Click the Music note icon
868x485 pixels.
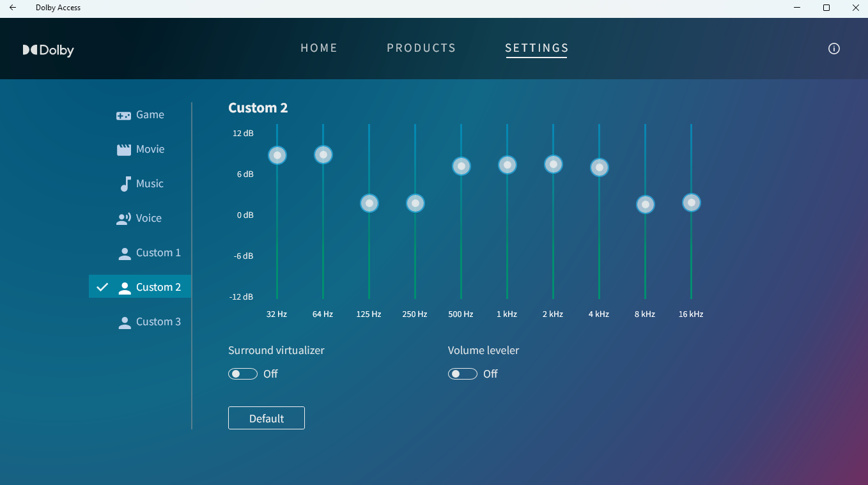125,184
